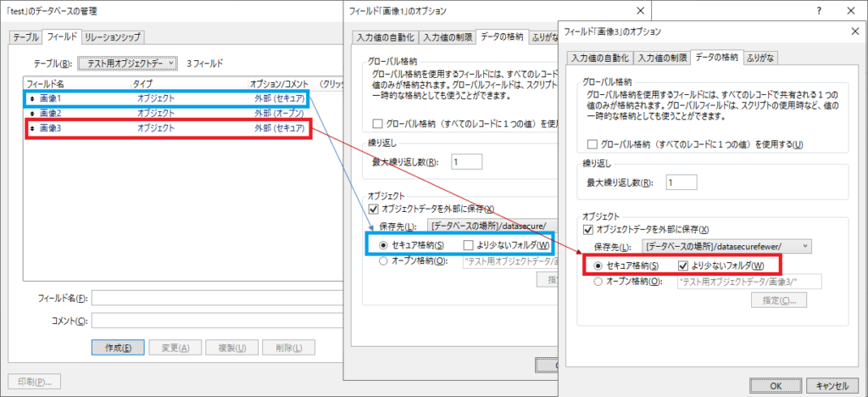Select セキュア格納 radio in 画像1 dialog
Image resolution: width=868 pixels, height=397 pixels.
tap(382, 245)
